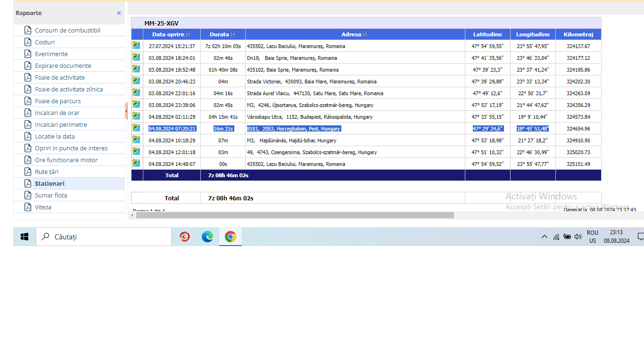Sort by Data oprire column arrows
Screen dimensions: 644x362
188,34
